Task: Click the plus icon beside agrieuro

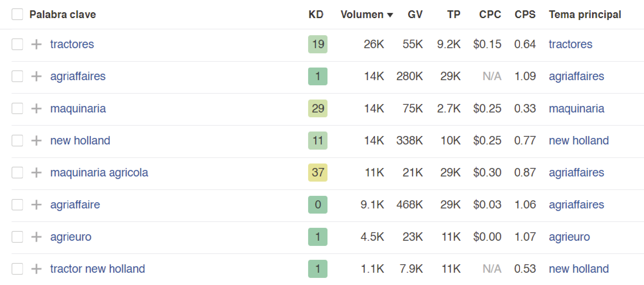Action: pyautogui.click(x=36, y=237)
